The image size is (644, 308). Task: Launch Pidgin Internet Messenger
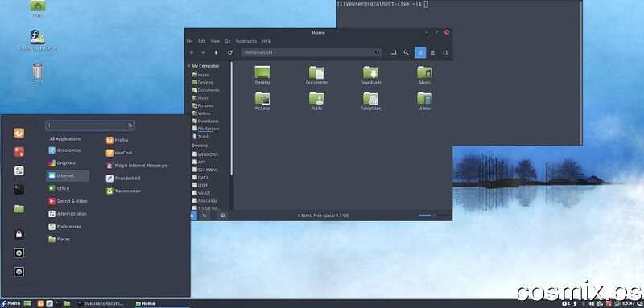coord(137,166)
